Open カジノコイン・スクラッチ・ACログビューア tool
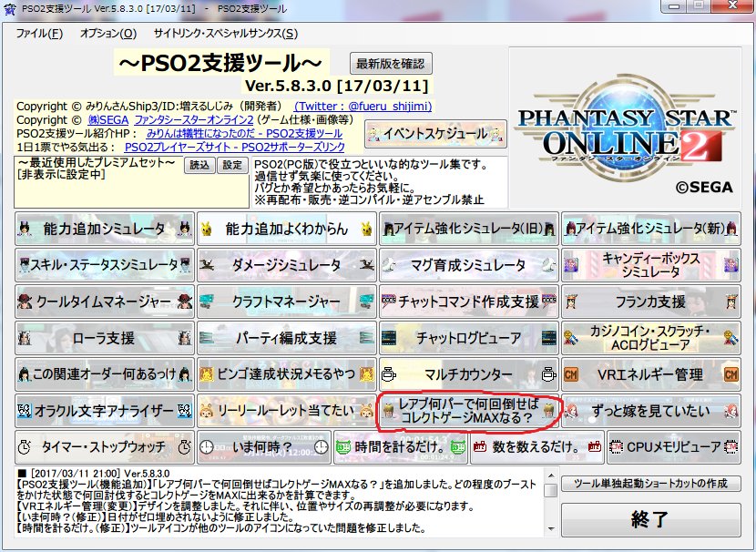 coord(651,338)
